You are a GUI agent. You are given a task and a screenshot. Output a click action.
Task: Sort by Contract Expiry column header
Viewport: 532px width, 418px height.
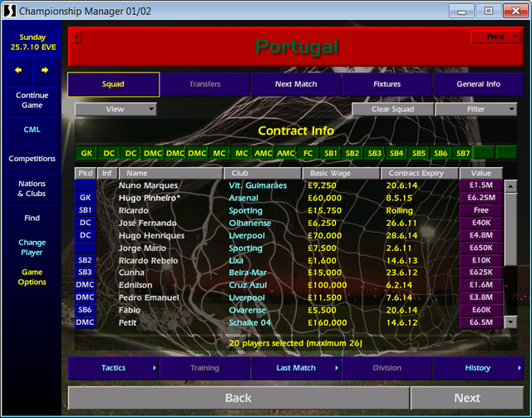(x=419, y=173)
